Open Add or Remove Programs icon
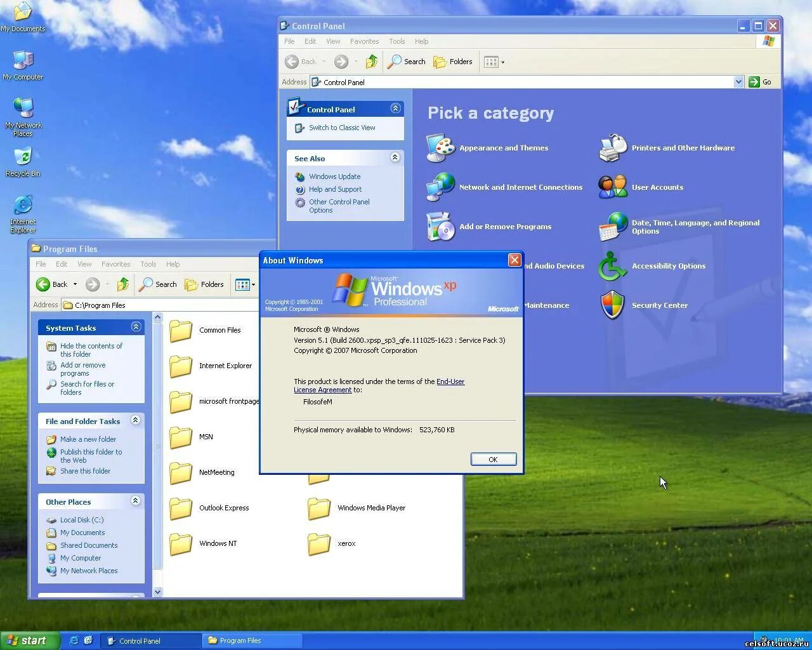The width and height of the screenshot is (812, 650). [441, 227]
